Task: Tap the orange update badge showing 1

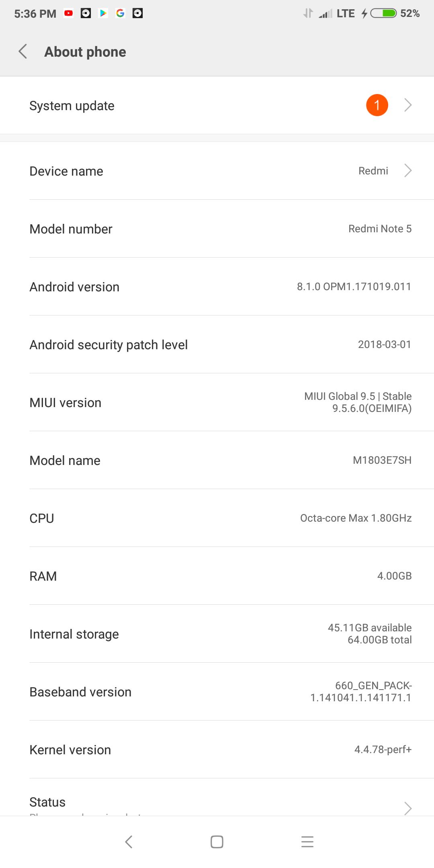Action: coord(377,105)
